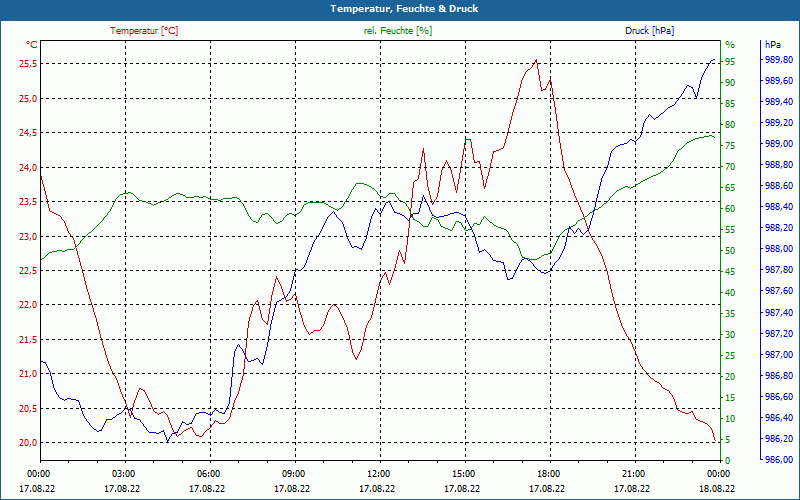
Task: Click the '20,5' temperature axis value
Action: (x=28, y=408)
